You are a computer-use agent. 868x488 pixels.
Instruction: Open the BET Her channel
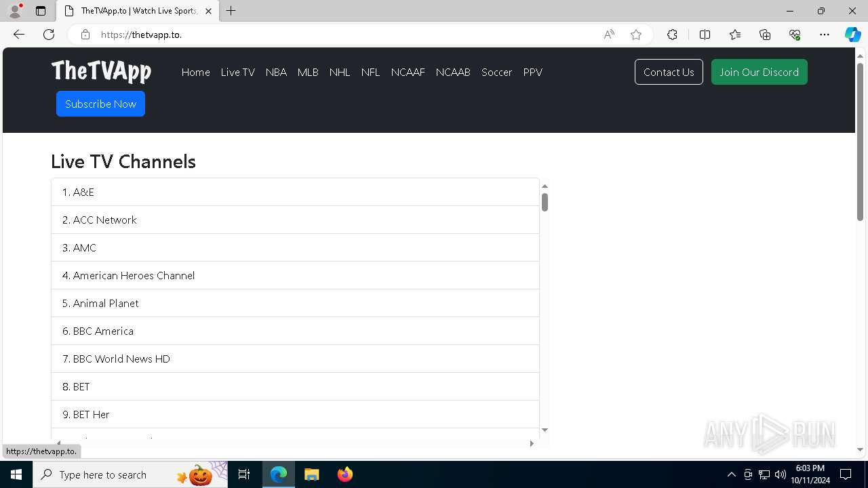click(x=295, y=415)
